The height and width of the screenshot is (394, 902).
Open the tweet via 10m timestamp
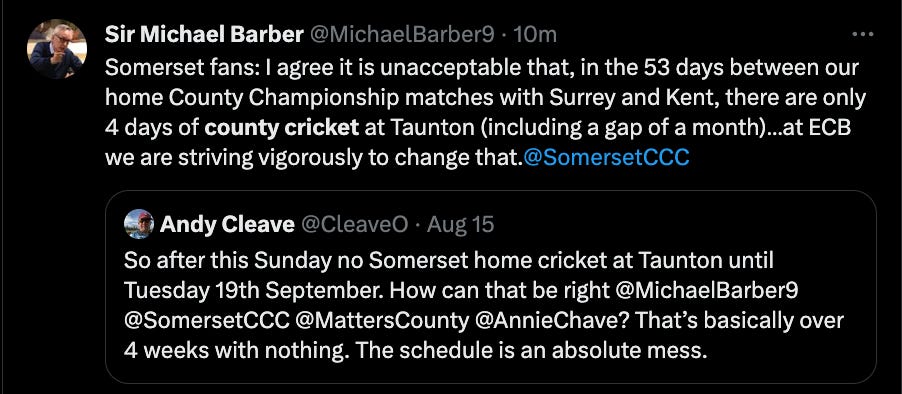[534, 36]
